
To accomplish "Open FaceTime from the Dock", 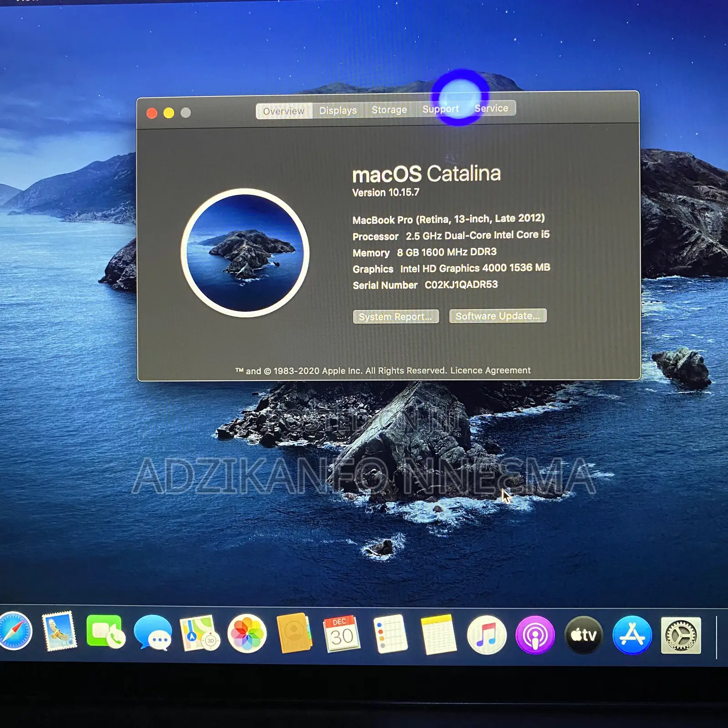I will (x=106, y=632).
